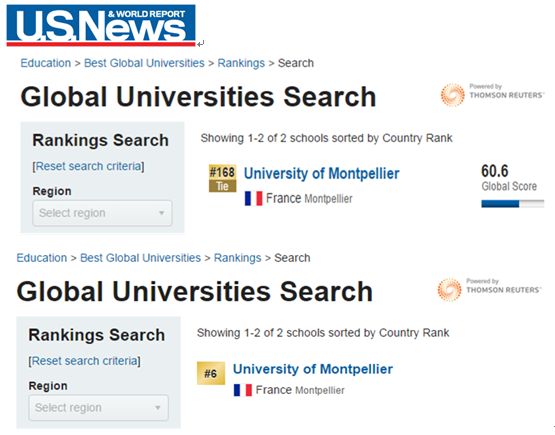
Task: Click the #168 Tie rank badge
Action: (222, 178)
